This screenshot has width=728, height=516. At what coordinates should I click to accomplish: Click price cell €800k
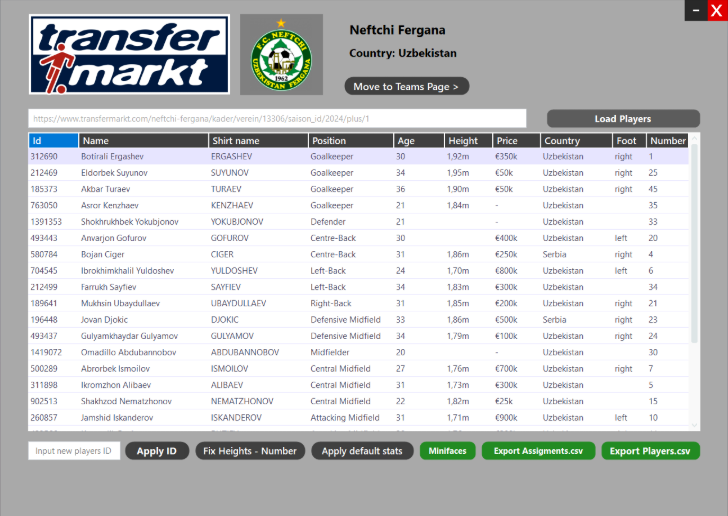(506, 271)
